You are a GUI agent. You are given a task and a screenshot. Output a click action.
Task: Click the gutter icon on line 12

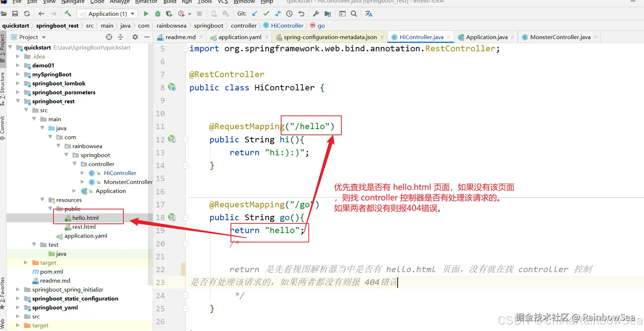[172, 139]
